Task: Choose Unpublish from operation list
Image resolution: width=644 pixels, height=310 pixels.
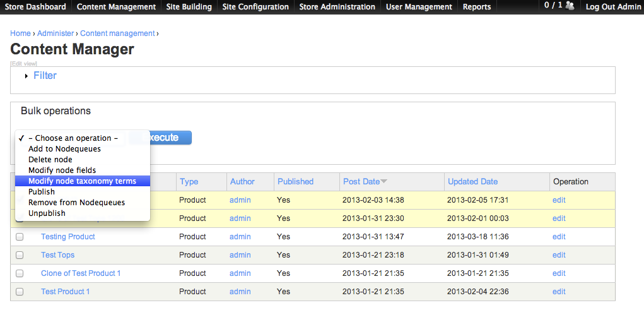Action: [x=83, y=213]
